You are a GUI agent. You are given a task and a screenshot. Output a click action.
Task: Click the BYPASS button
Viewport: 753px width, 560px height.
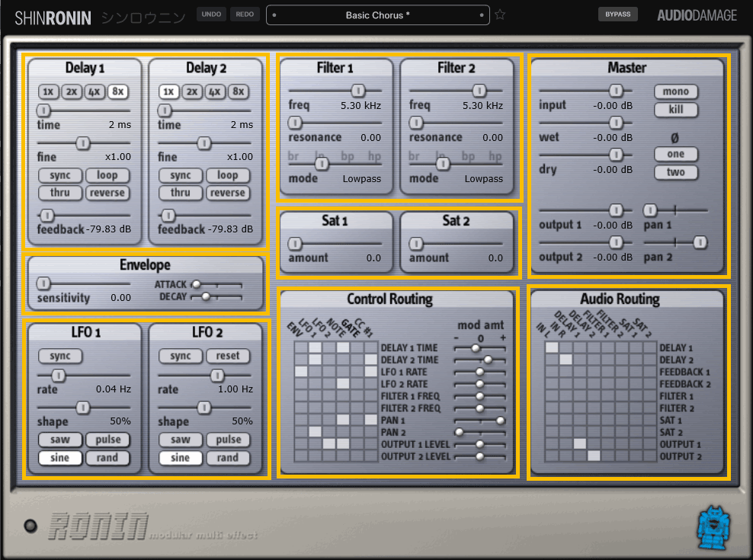617,14
